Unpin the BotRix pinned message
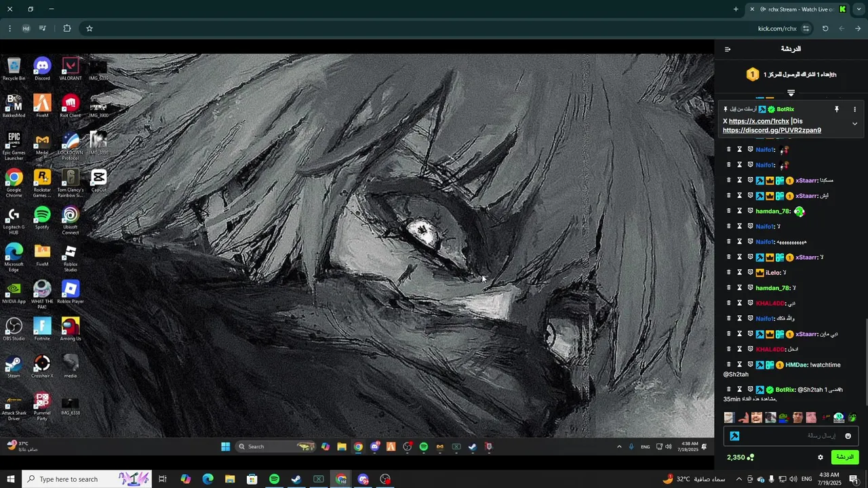Screen dimensions: 868x488 (836, 109)
